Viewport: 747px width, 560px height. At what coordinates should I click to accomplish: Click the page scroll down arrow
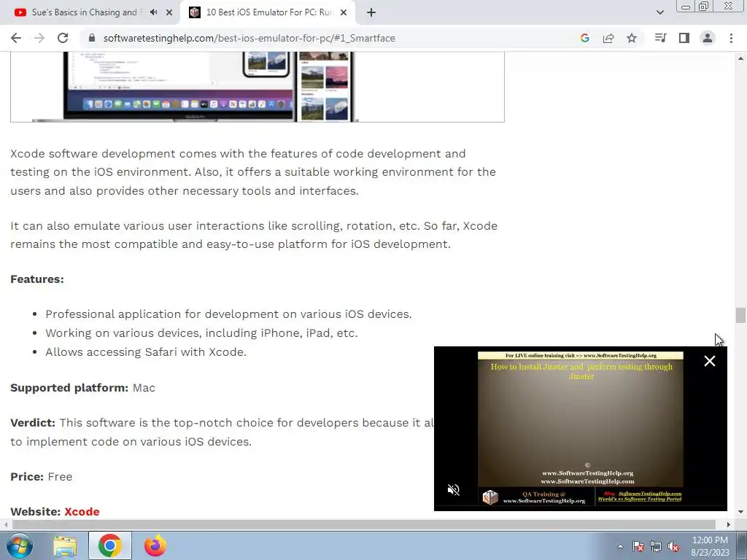coord(740,512)
